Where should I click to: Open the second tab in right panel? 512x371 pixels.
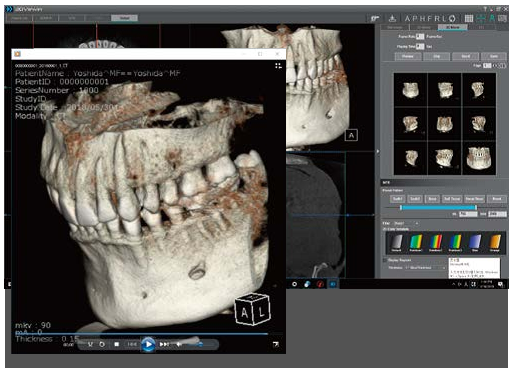click(424, 27)
